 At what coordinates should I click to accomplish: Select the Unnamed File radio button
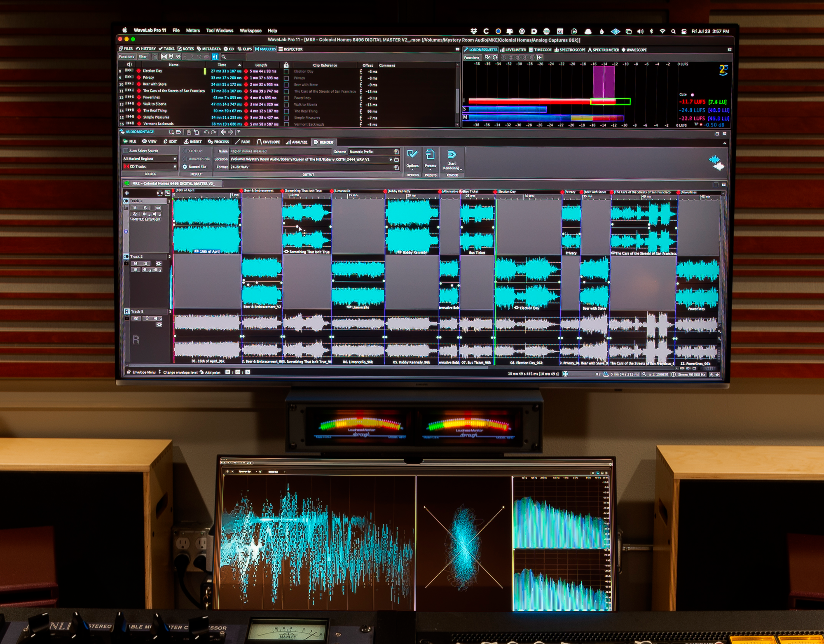[185, 159]
